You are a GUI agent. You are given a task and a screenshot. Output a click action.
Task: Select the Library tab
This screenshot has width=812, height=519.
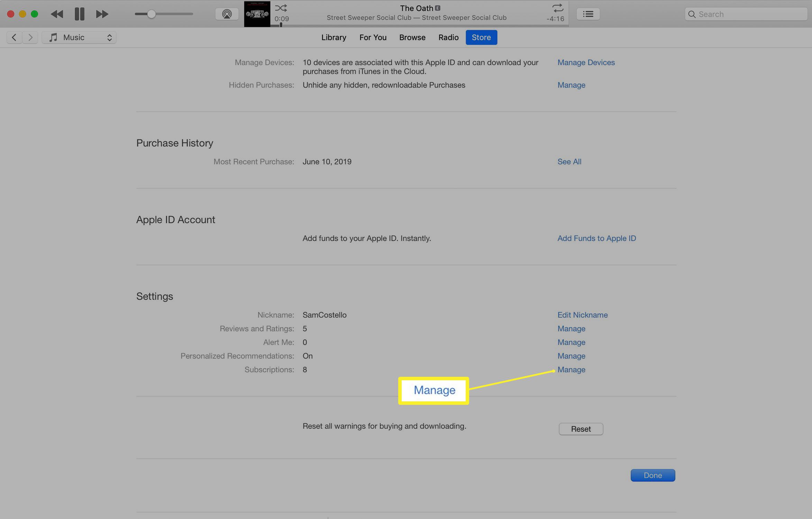pos(334,37)
